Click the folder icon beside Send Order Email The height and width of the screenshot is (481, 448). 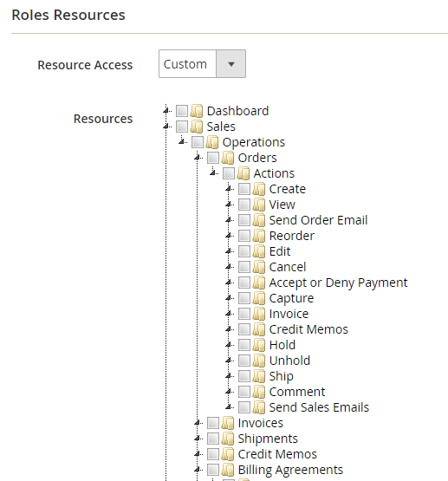click(259, 220)
